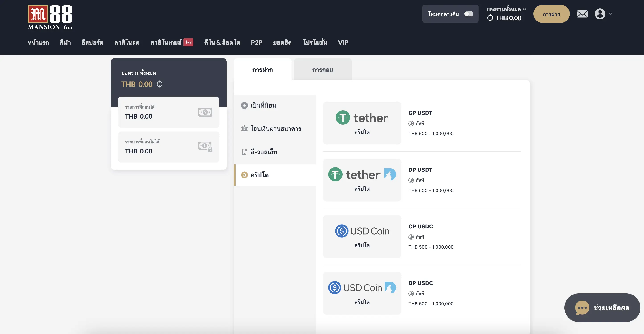The width and height of the screenshot is (644, 334).
Task: Click the M88 Mansion logo
Action: click(x=50, y=17)
